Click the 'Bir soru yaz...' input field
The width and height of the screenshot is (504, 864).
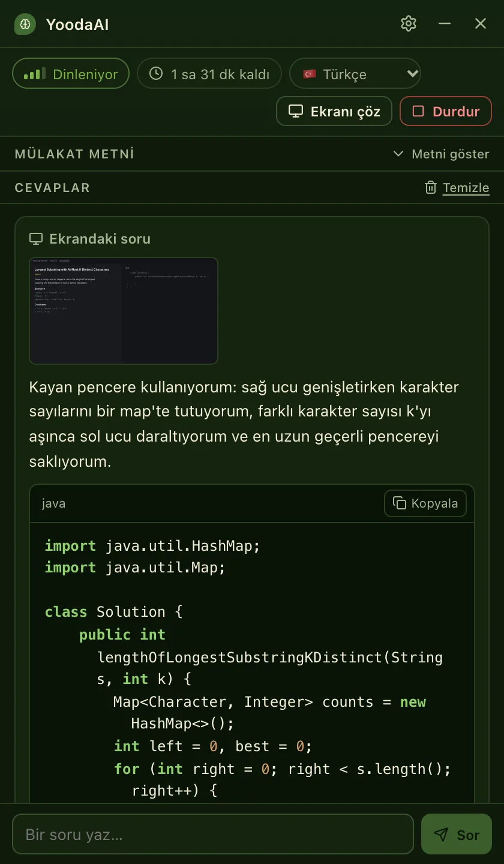(x=213, y=834)
